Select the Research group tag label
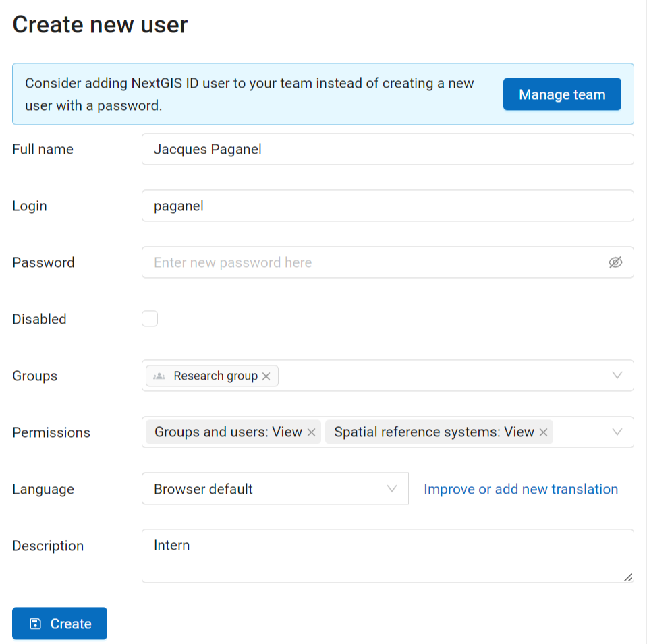 tap(215, 376)
